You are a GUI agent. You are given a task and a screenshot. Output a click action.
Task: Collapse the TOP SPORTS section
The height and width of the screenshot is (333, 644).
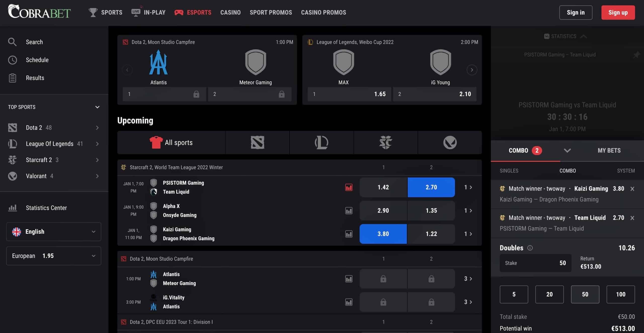[97, 107]
